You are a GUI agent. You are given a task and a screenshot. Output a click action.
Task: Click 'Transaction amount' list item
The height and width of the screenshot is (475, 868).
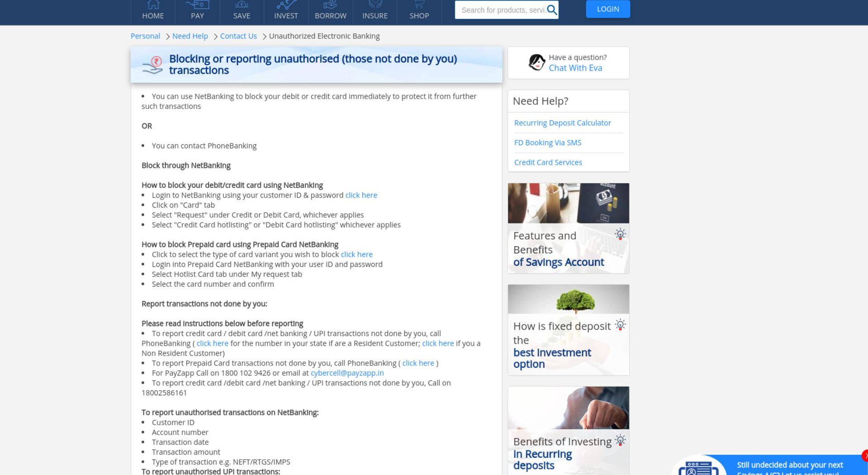(x=186, y=452)
